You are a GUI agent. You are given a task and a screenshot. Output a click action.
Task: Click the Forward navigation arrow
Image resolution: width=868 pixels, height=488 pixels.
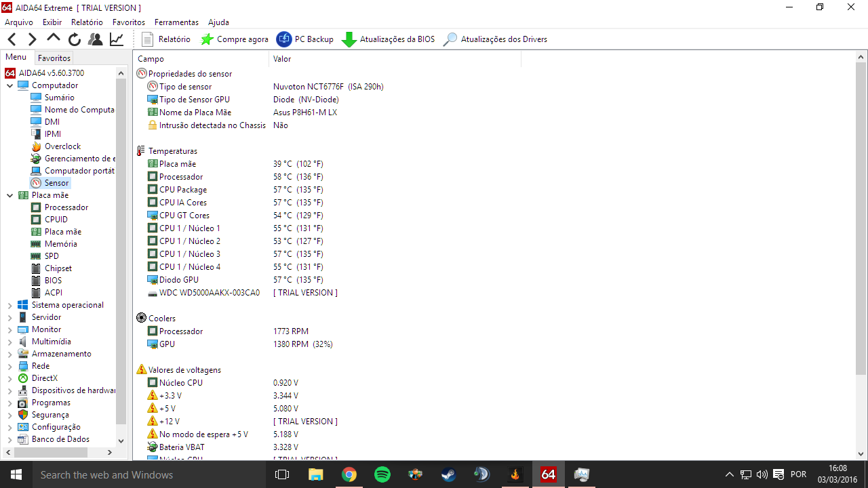click(x=32, y=39)
